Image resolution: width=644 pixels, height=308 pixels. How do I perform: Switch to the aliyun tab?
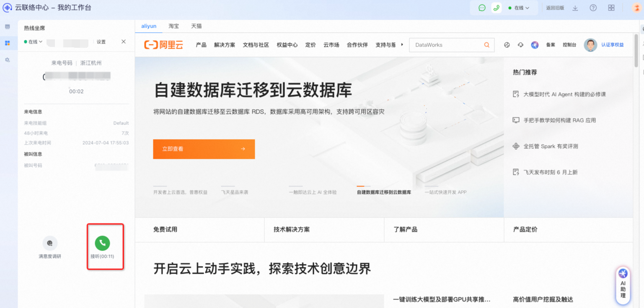tap(149, 26)
